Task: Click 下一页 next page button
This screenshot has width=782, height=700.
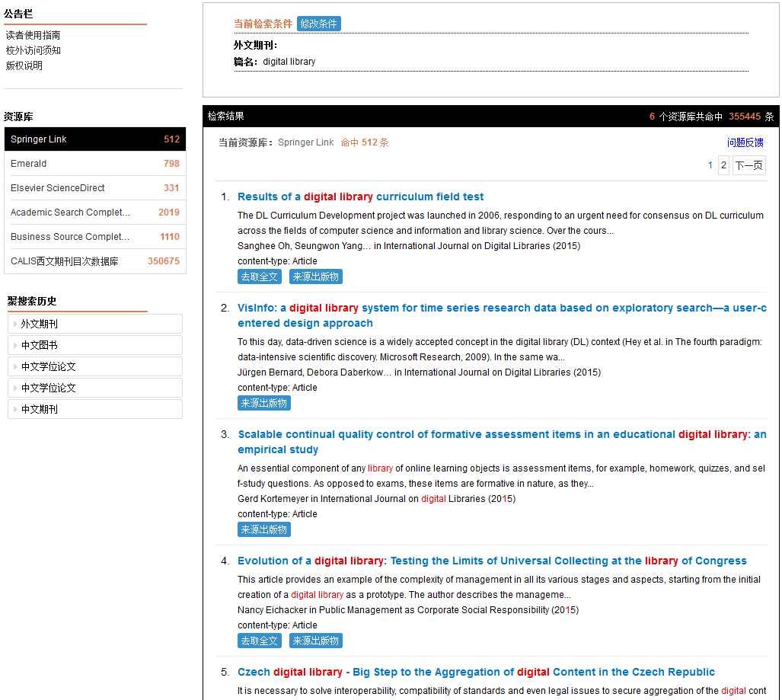Action: click(748, 165)
